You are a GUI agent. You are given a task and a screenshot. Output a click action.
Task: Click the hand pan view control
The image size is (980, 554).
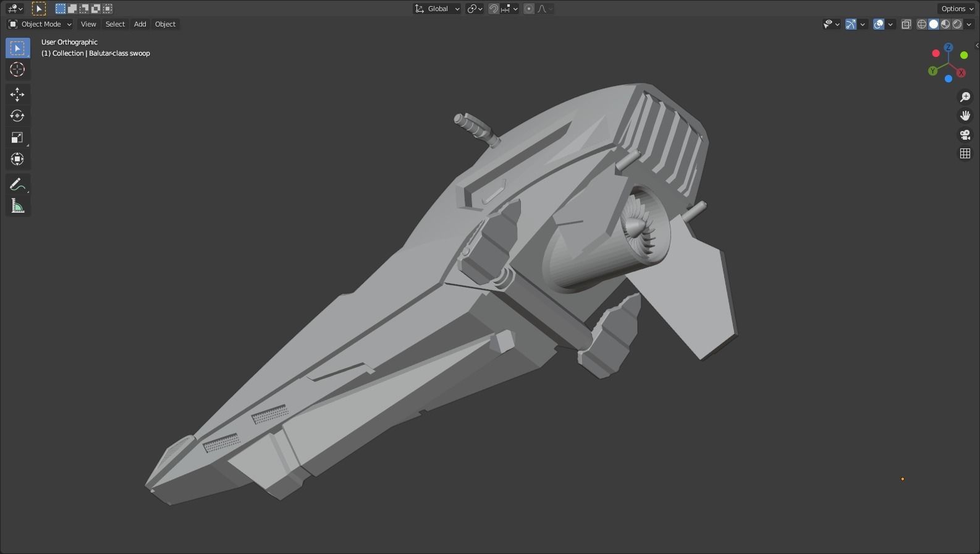(965, 116)
